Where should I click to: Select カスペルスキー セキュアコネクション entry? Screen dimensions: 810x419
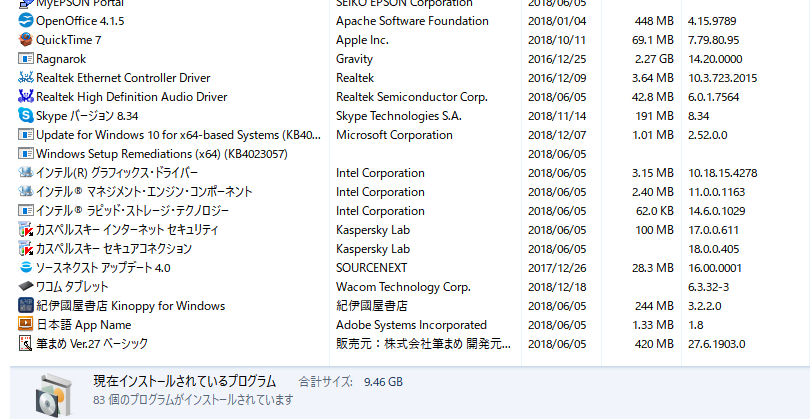pyautogui.click(x=114, y=249)
